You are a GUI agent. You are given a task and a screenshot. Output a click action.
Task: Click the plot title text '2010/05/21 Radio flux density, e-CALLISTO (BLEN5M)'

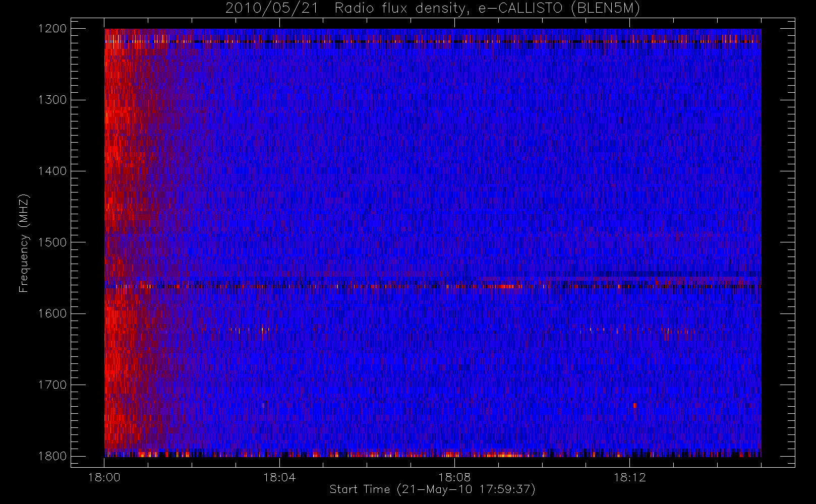pyautogui.click(x=433, y=9)
